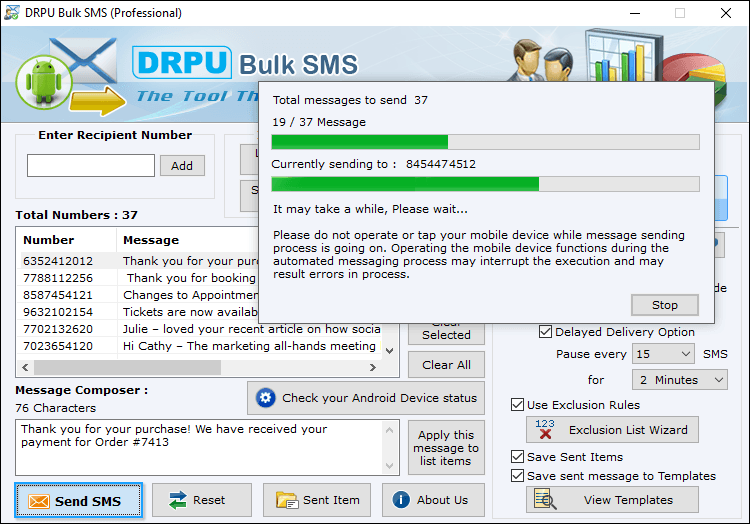Click '19 / 37 Message' status text

click(319, 122)
